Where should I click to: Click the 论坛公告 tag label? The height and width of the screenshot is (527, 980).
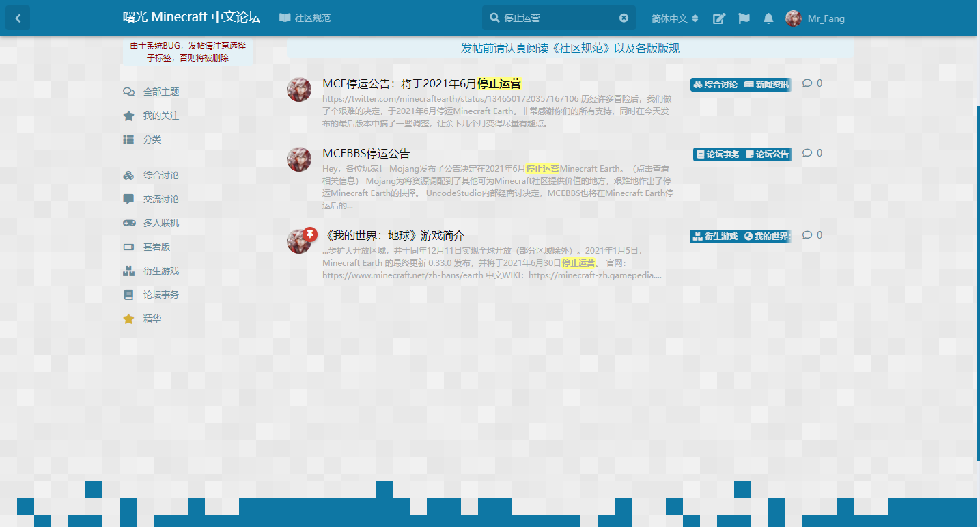click(x=768, y=154)
